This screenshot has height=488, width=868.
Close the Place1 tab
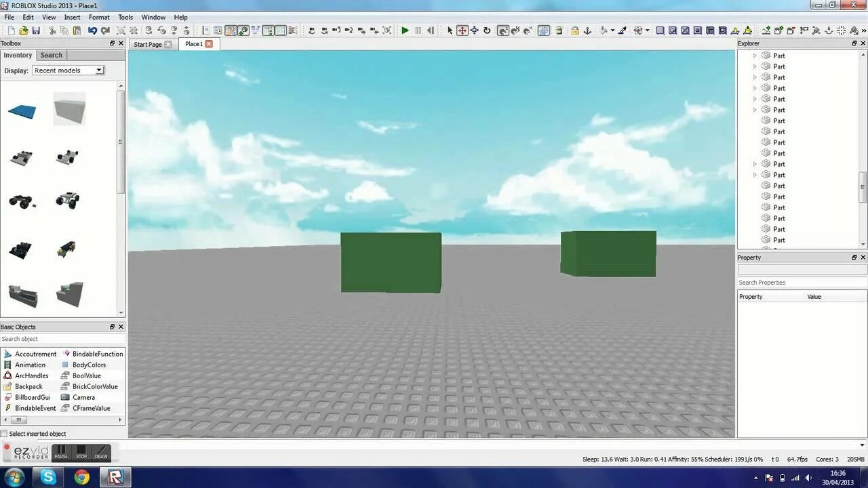click(x=209, y=44)
